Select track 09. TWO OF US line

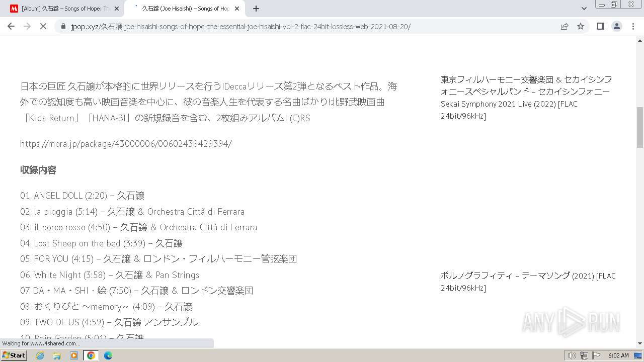[109, 322]
